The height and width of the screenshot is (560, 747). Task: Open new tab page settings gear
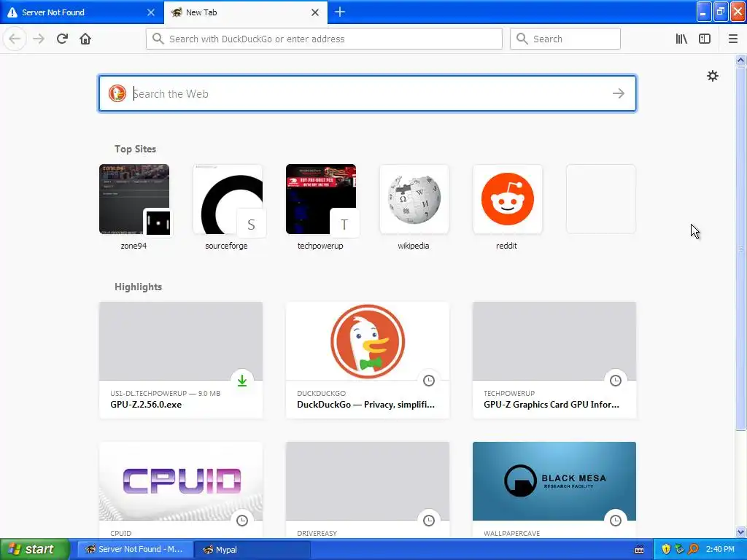pos(712,76)
